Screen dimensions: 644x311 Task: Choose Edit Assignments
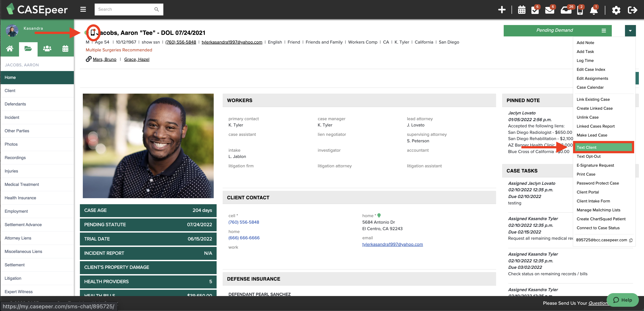pyautogui.click(x=593, y=78)
